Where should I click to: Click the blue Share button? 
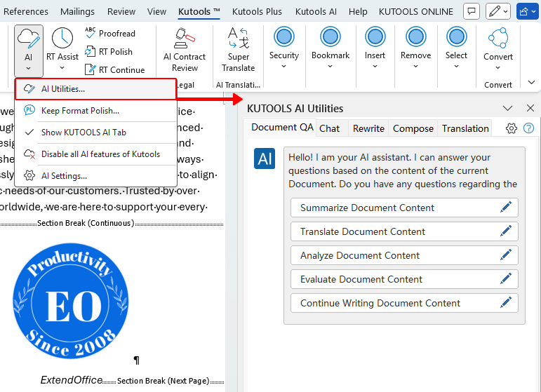pyautogui.click(x=527, y=11)
